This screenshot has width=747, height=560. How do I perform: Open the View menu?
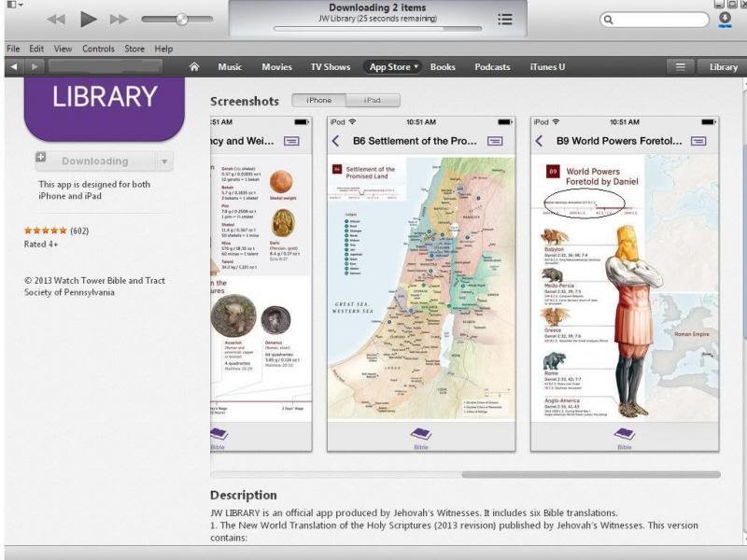pos(63,49)
